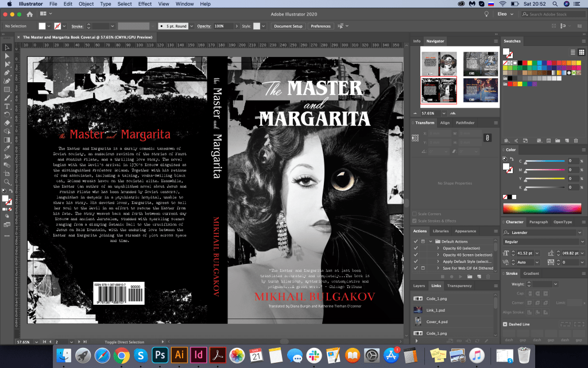The height and width of the screenshot is (368, 588).
Task: Click the Preferences button
Action: pos(320,26)
